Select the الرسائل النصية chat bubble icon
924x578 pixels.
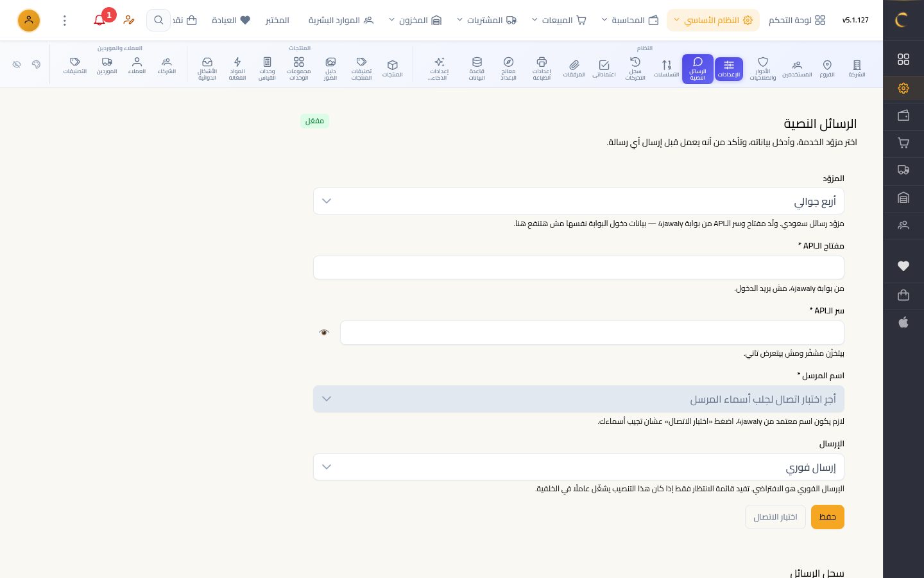click(697, 69)
